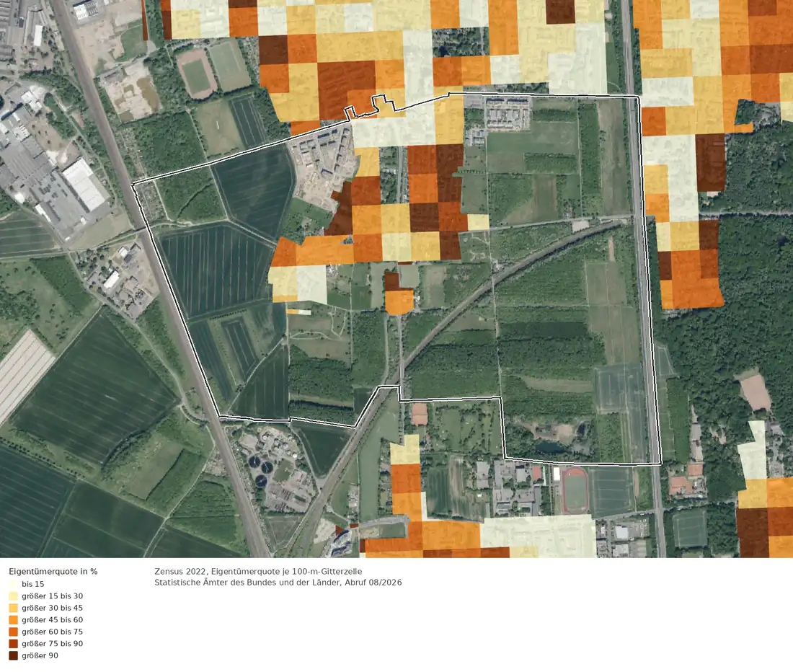Click the 'bis 15' legend color swatch
793x672 pixels.
click(13, 584)
